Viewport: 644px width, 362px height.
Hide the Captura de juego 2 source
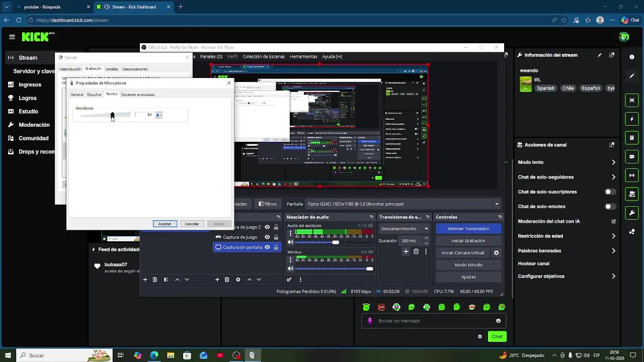coord(267,227)
